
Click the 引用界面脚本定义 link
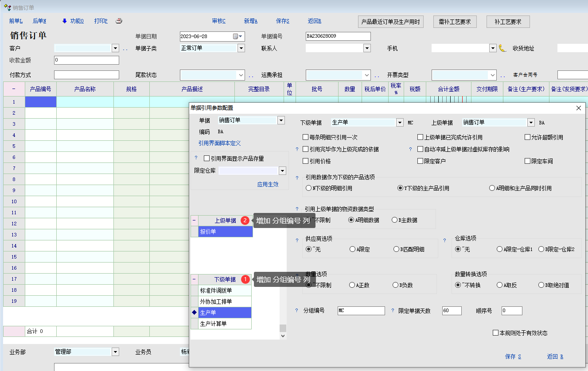pos(219,143)
